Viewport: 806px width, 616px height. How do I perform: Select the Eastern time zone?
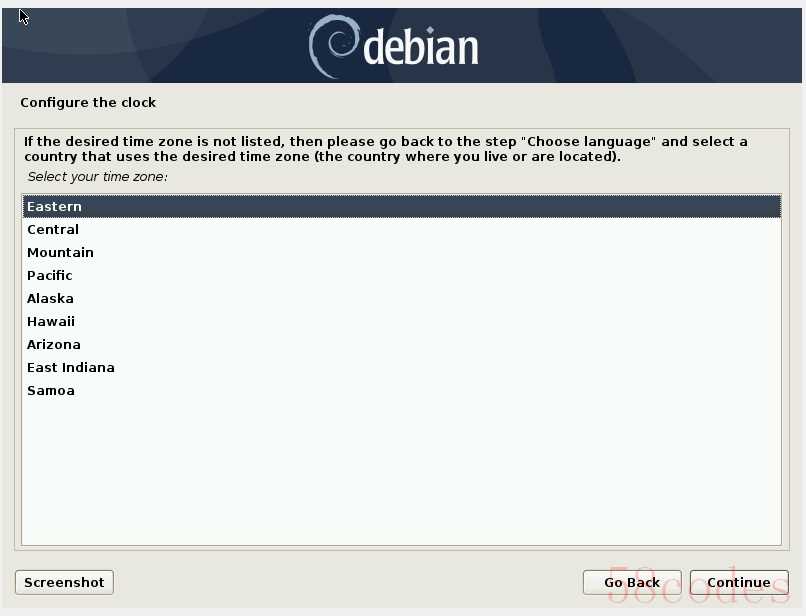(x=401, y=206)
